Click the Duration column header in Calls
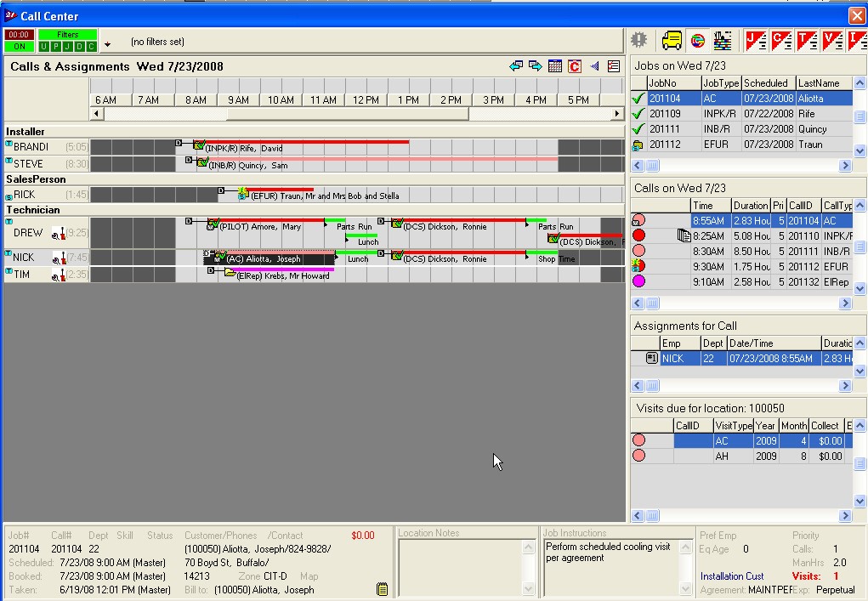Screen dimensions: 868x601 [750, 206]
